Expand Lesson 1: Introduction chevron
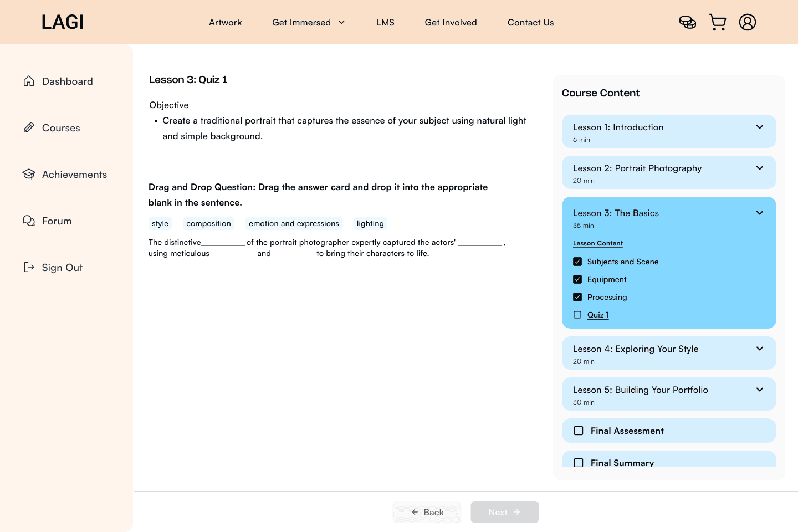 760,127
